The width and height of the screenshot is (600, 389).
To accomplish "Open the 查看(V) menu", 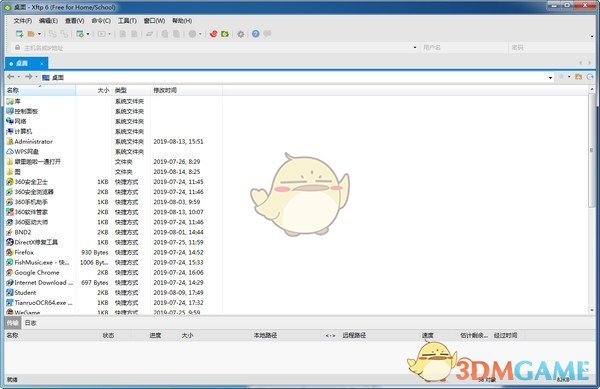I will pyautogui.click(x=75, y=21).
